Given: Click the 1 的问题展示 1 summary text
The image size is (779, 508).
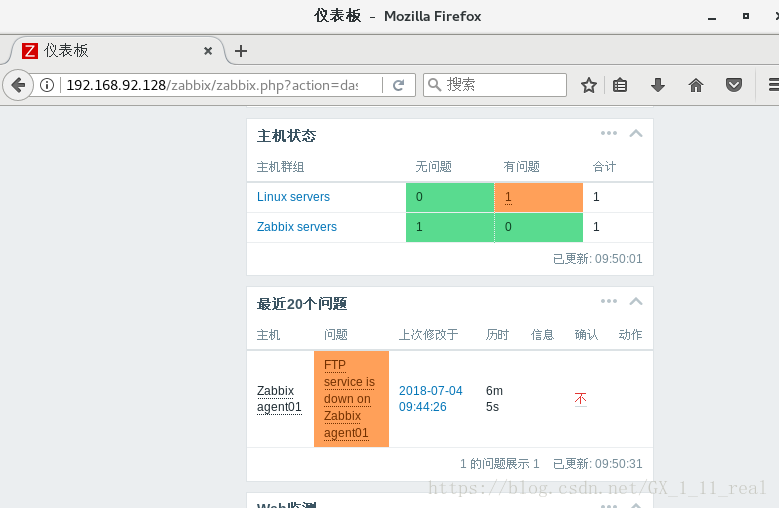Looking at the screenshot, I should pyautogui.click(x=499, y=464).
